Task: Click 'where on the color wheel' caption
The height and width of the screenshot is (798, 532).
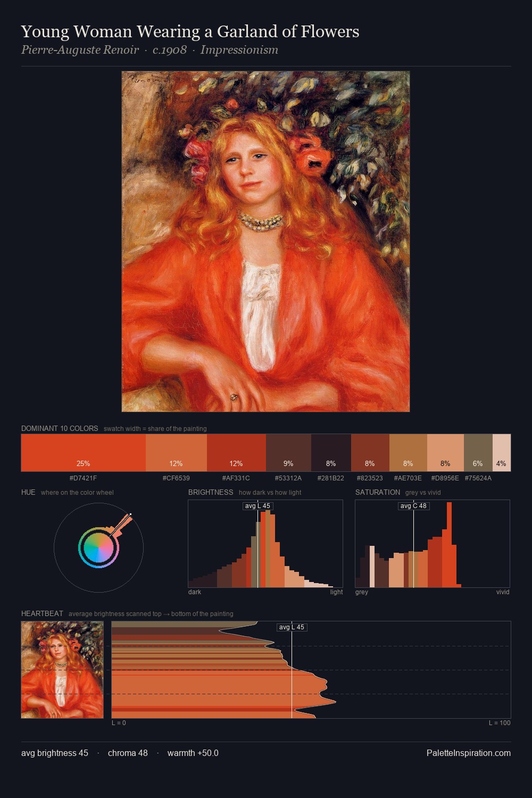Action: pyautogui.click(x=77, y=493)
